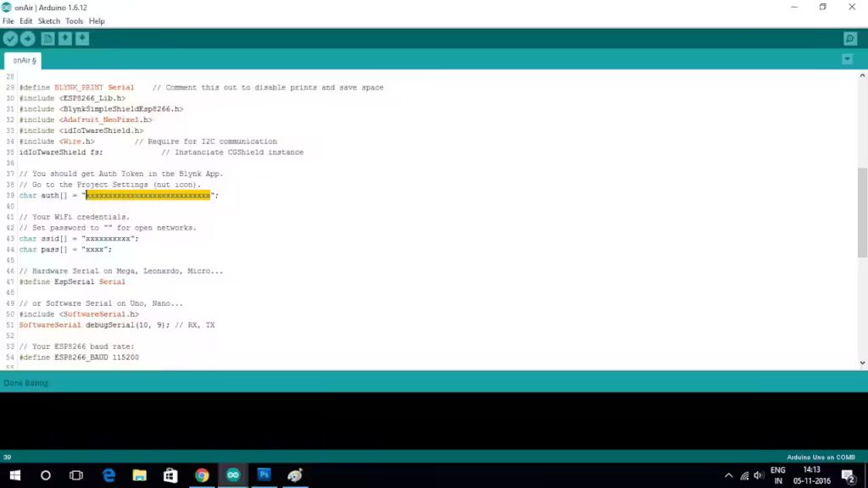
Task: Open the Help menu
Action: click(97, 21)
